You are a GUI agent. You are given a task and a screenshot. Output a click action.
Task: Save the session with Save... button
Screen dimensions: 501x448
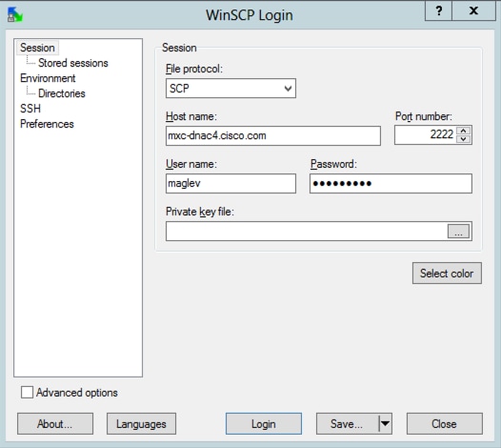click(348, 424)
